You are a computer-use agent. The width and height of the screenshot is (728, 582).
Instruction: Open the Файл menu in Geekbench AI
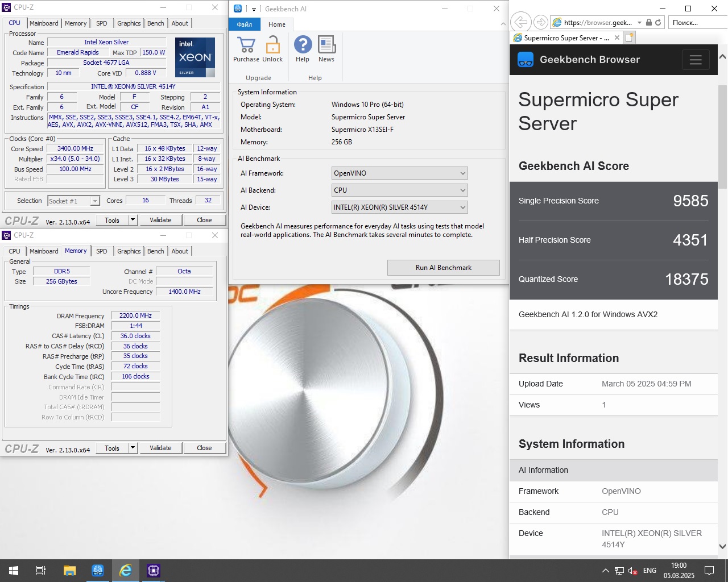coord(245,24)
